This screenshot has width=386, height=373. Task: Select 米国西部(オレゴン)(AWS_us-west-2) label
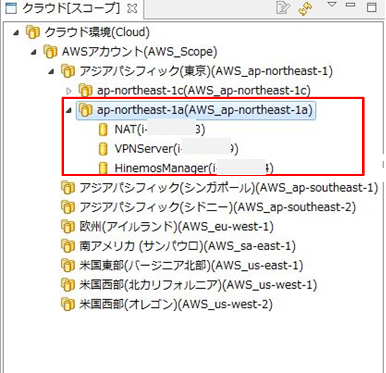[x=176, y=305]
